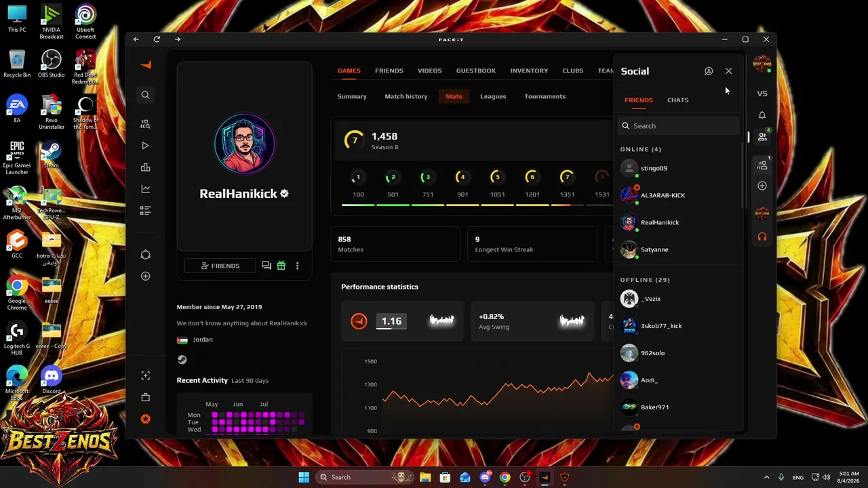Viewport: 868px width, 488px height.
Task: Open chat with RealHanikick from profile card
Action: click(267, 266)
